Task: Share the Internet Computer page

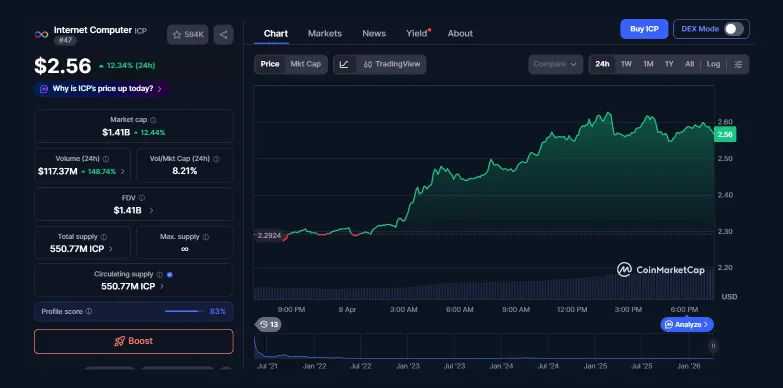Action: coord(223,34)
